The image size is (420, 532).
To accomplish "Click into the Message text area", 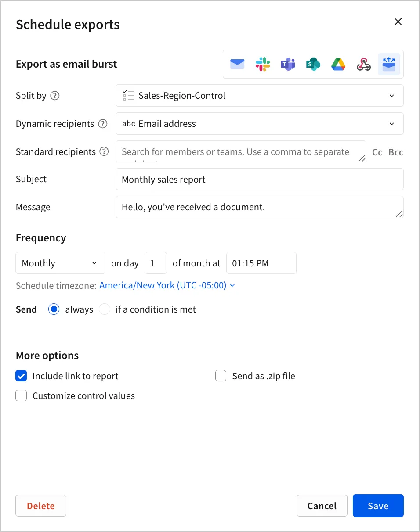I will point(260,207).
